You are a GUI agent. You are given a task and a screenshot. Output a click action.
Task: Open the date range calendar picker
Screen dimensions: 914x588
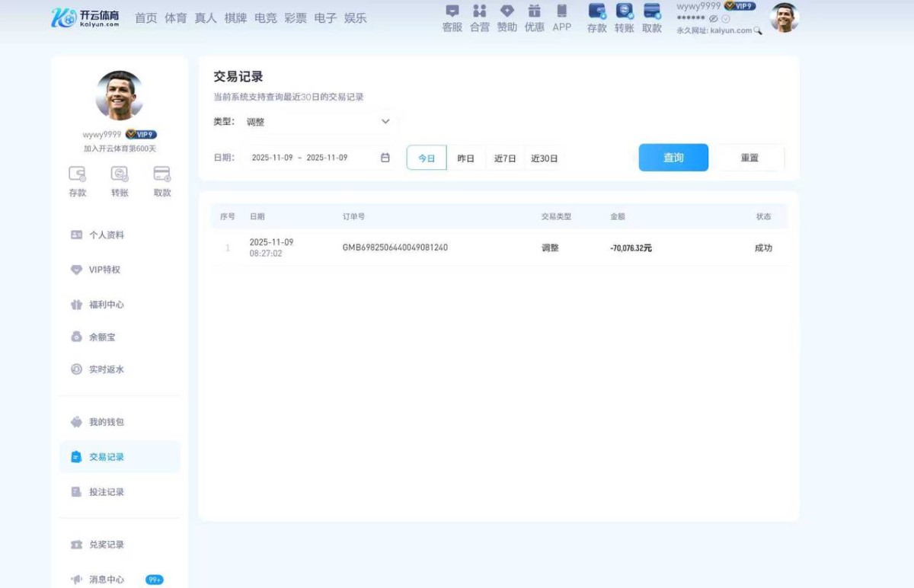[x=385, y=158]
